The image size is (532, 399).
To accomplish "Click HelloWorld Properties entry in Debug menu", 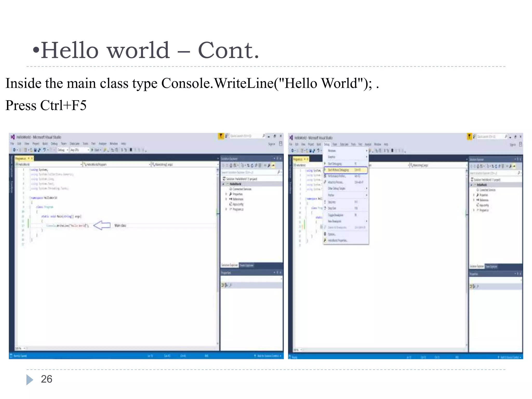I will point(337,241).
